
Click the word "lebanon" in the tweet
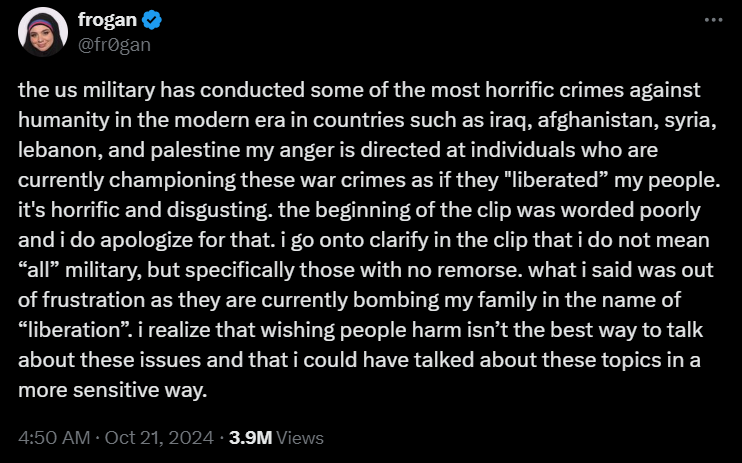53,142
